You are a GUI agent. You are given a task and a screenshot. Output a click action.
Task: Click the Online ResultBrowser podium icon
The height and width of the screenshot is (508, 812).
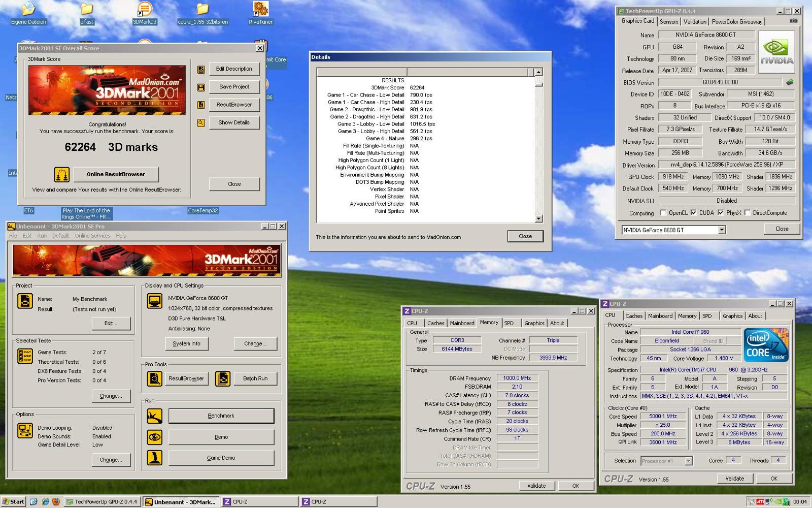62,175
